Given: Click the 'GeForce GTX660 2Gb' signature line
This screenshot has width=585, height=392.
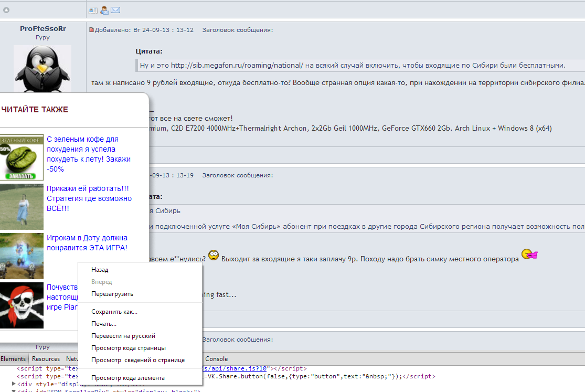Looking at the screenshot, I should coord(350,128).
